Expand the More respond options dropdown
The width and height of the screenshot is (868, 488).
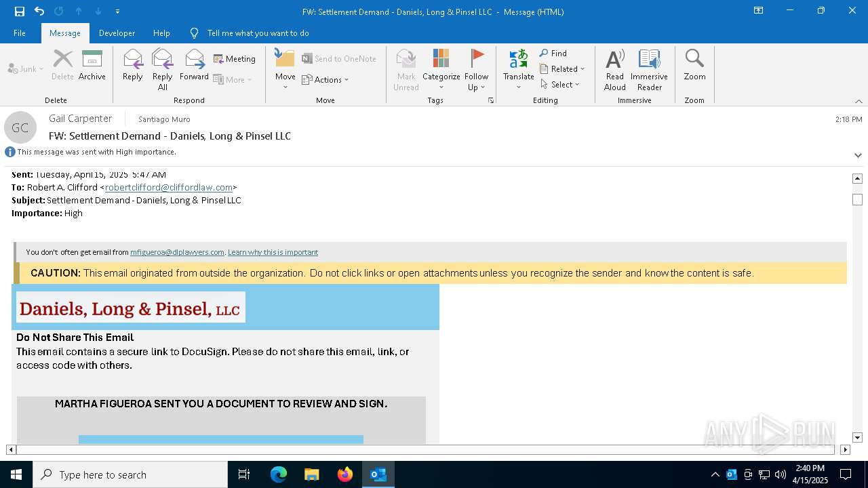233,79
